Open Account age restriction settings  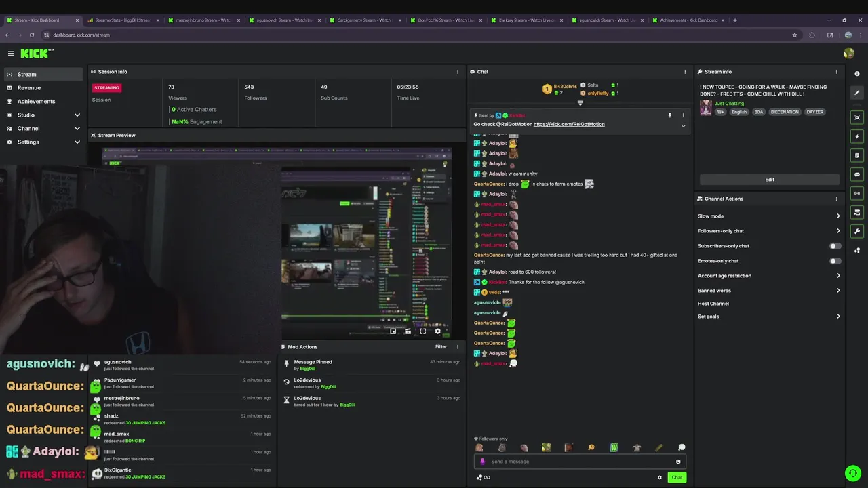tap(769, 276)
